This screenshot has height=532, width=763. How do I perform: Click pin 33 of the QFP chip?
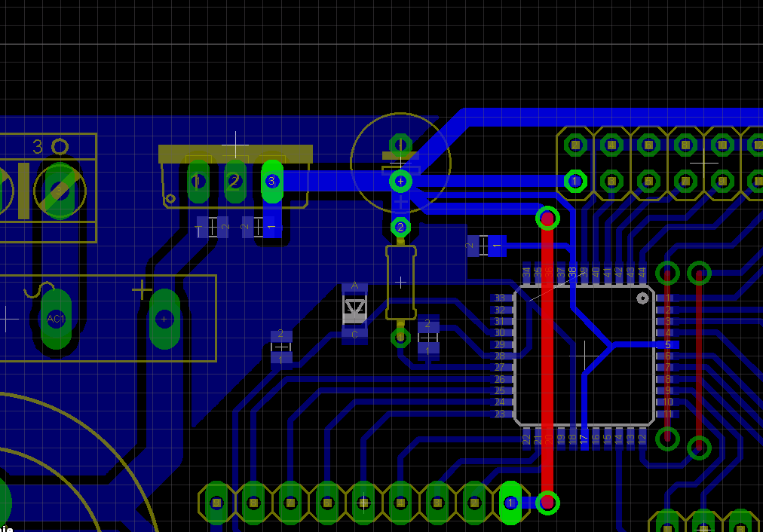[501, 298]
